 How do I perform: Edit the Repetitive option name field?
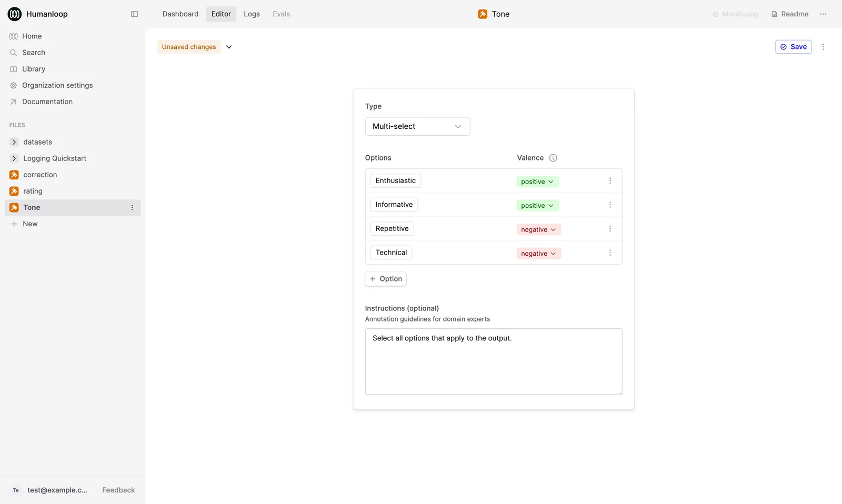click(x=392, y=229)
